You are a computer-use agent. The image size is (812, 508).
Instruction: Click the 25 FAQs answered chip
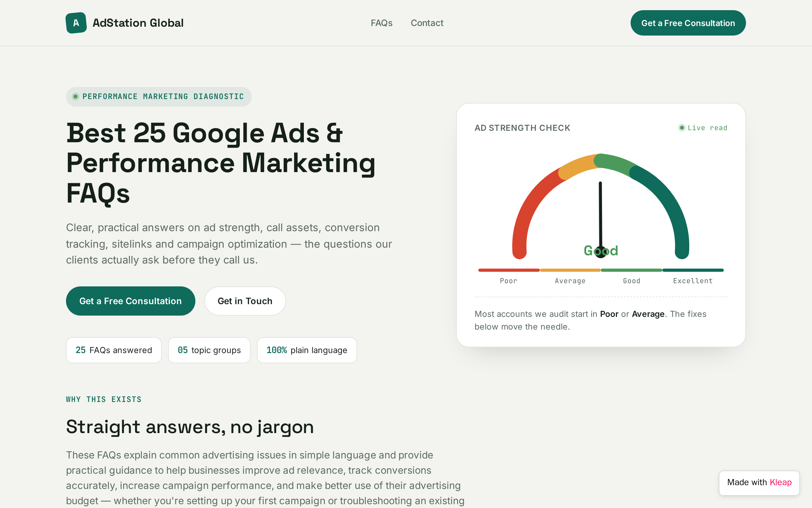click(x=114, y=350)
